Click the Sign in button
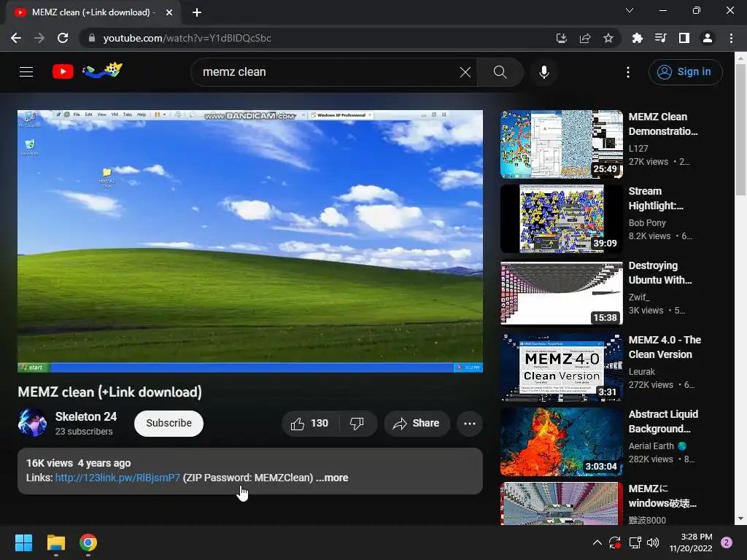The height and width of the screenshot is (560, 747). point(685,72)
